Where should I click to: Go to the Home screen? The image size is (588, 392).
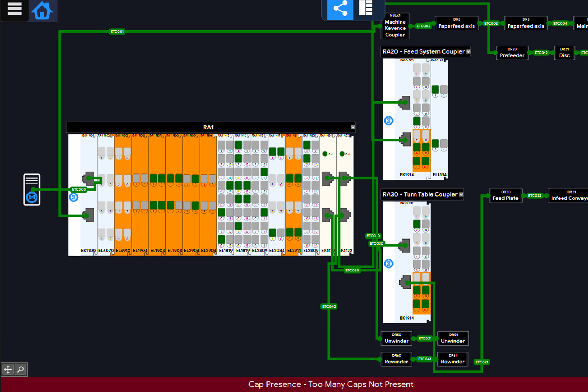click(42, 10)
